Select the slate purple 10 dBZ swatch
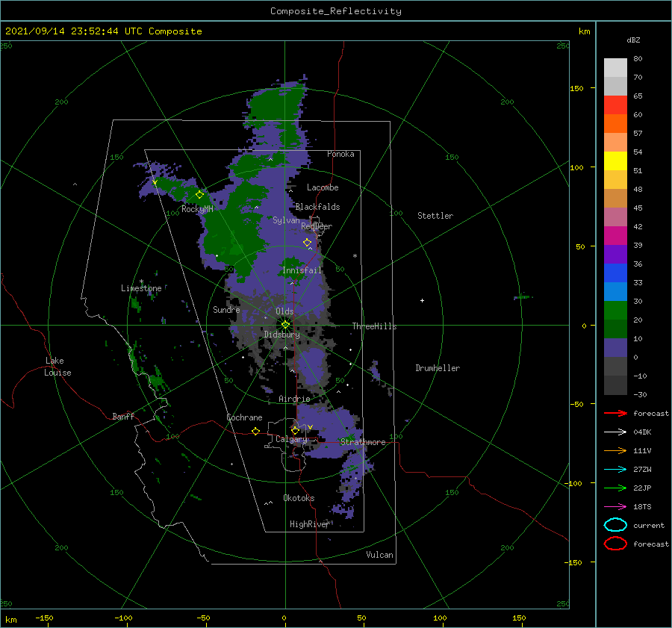672x628 pixels. tap(615, 348)
